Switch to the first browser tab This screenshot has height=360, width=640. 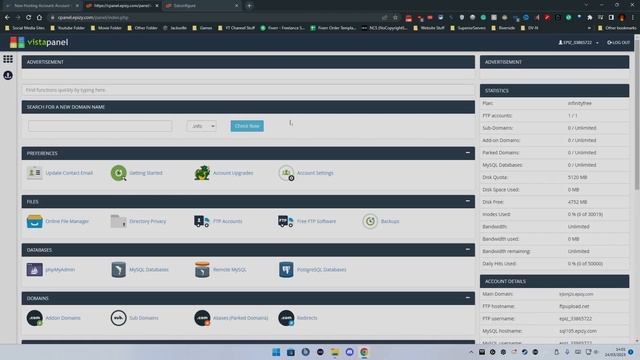(41, 6)
